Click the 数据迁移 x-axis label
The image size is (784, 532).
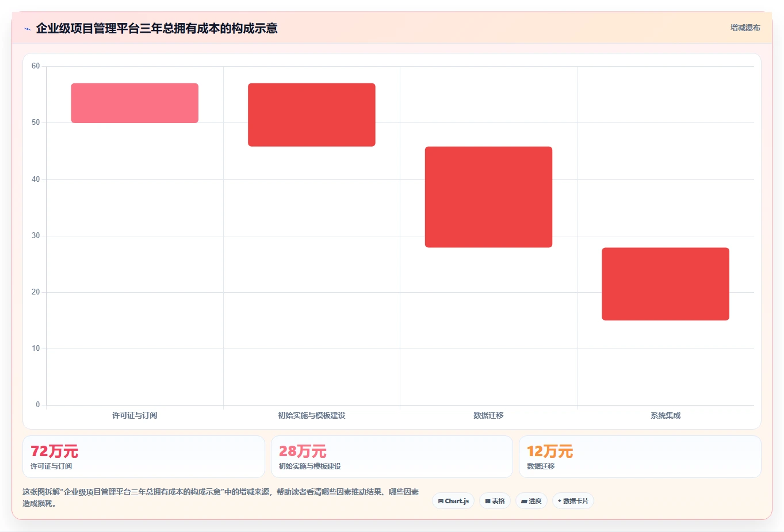(x=488, y=415)
